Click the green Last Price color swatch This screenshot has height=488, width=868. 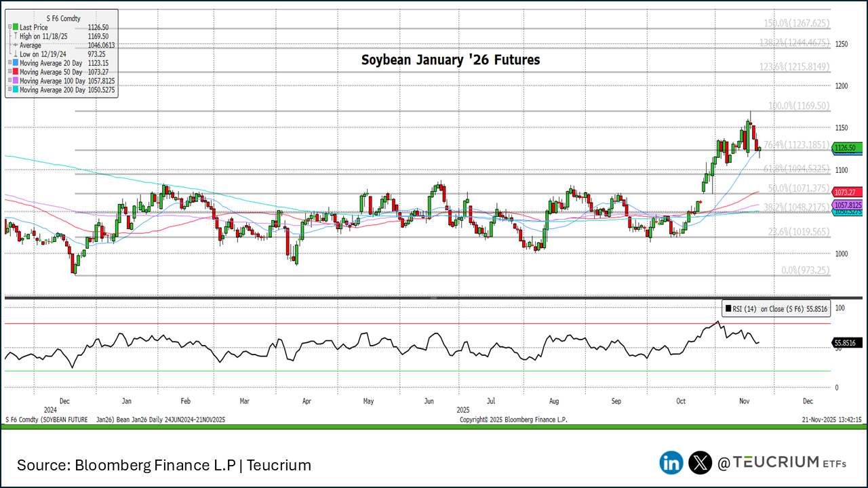16,27
